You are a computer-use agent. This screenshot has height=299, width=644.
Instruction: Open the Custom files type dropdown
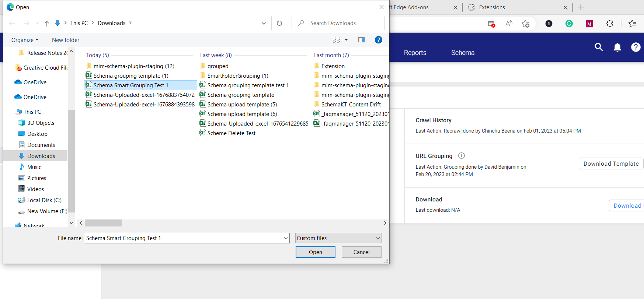tap(338, 238)
